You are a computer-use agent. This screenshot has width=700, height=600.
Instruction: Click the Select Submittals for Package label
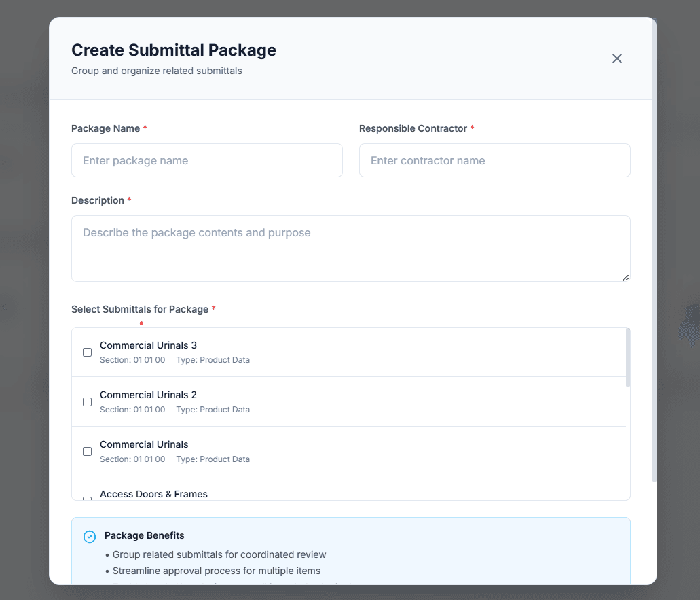(140, 309)
